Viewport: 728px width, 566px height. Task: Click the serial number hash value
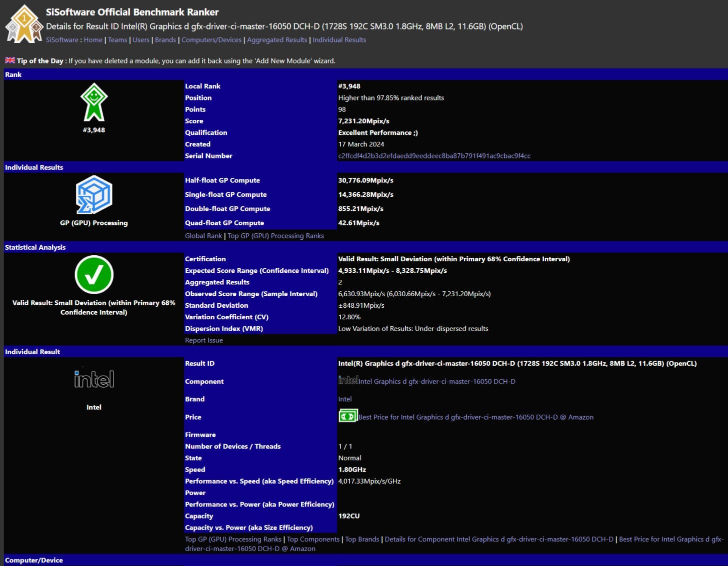tap(434, 155)
